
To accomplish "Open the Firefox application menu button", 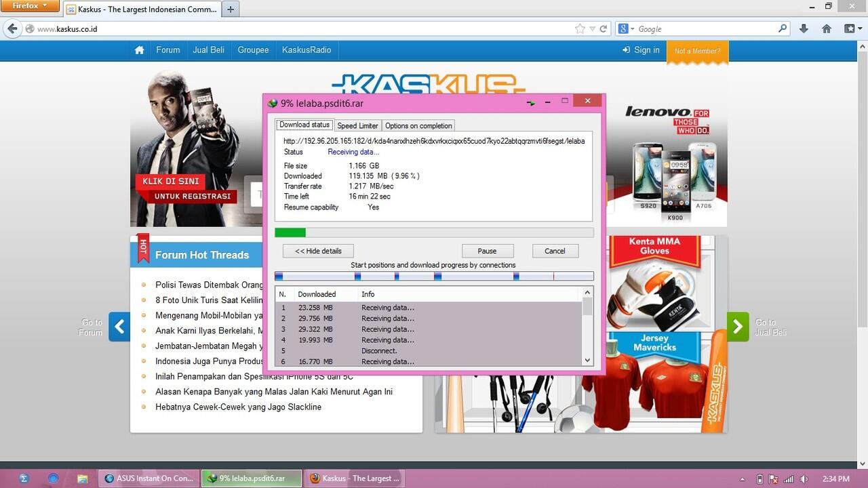I will click(x=30, y=6).
